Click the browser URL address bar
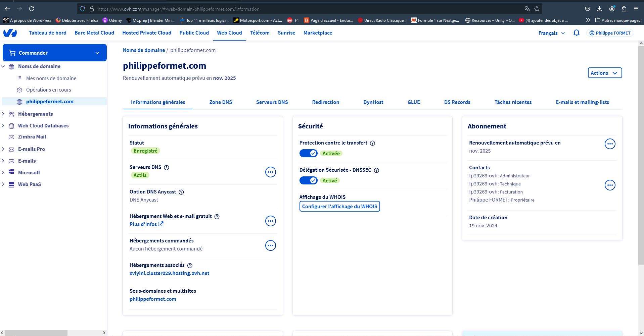The height and width of the screenshot is (336, 644). [x=302, y=9]
